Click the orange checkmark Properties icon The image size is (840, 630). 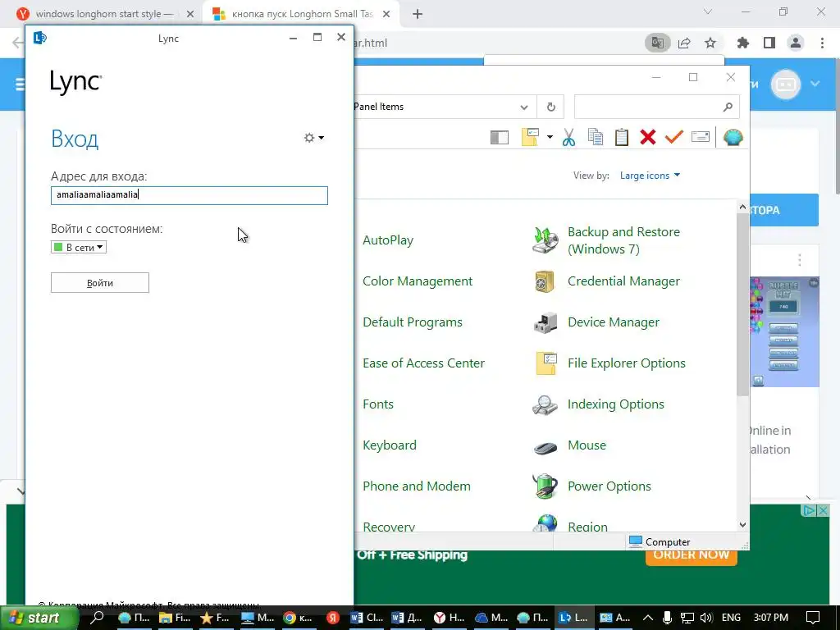[674, 137]
